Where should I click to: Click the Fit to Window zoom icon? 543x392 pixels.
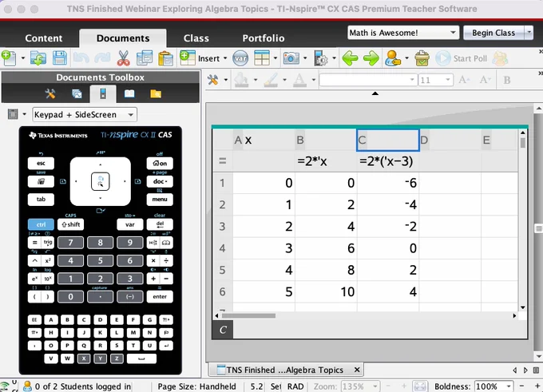pyautogui.click(x=420, y=386)
